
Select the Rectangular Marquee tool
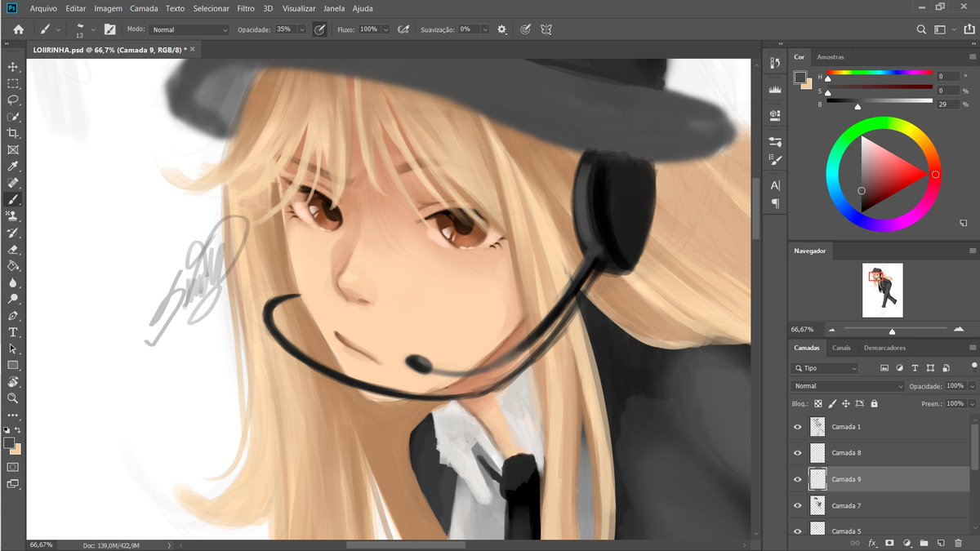pos(13,83)
